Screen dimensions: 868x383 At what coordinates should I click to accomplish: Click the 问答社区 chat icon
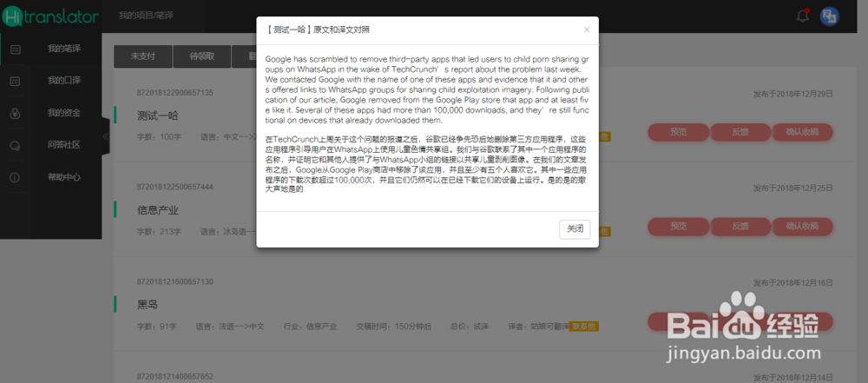(x=16, y=146)
